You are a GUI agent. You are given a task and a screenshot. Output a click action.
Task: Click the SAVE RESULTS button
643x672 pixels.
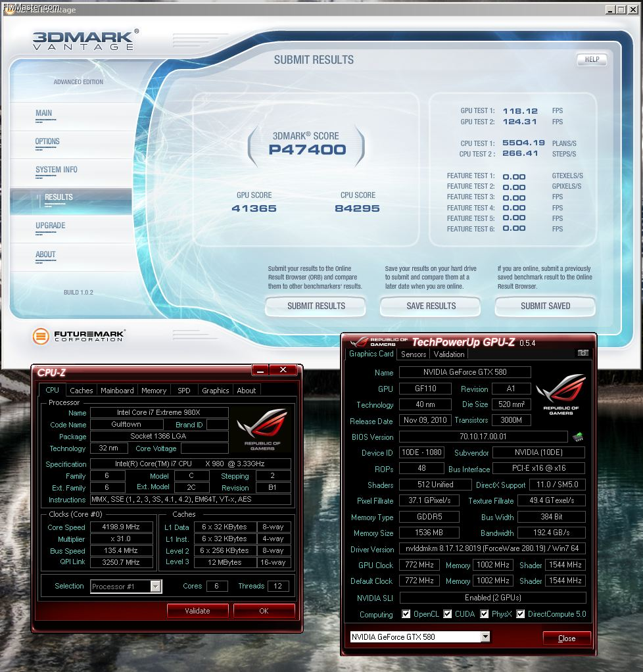pyautogui.click(x=431, y=306)
